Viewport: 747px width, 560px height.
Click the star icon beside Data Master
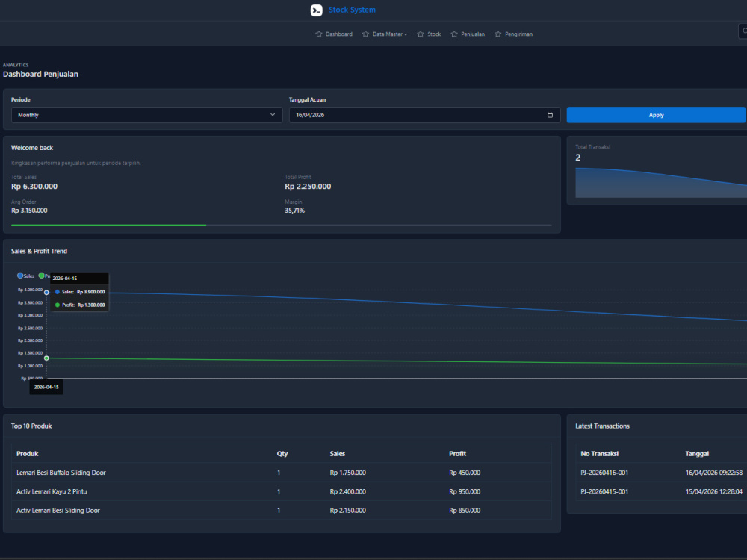(365, 34)
